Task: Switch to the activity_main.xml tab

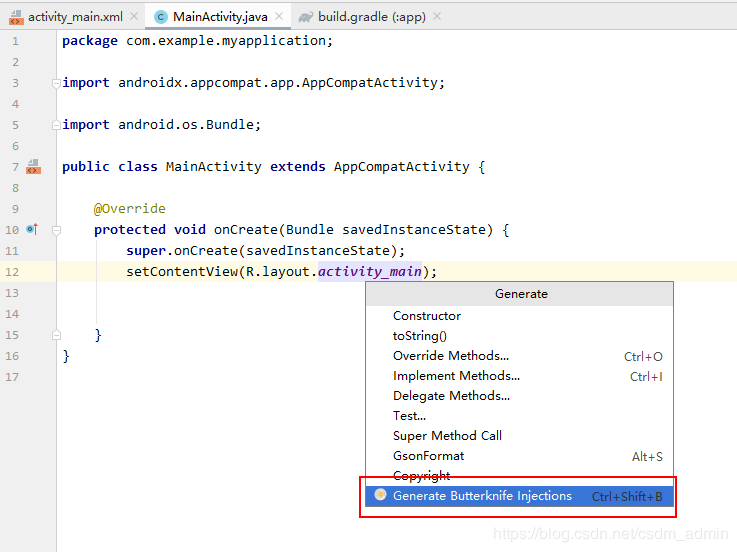Action: point(74,17)
